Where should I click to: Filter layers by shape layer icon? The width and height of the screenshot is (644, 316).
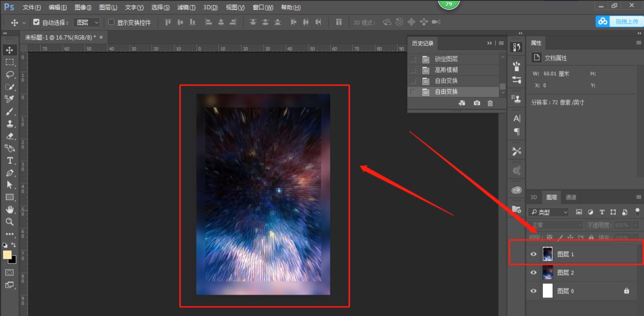(x=613, y=212)
